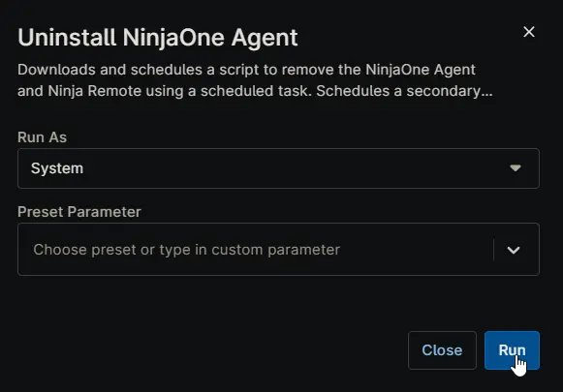Click the Run button
Screen dimensions: 563x392
[x=512, y=350]
